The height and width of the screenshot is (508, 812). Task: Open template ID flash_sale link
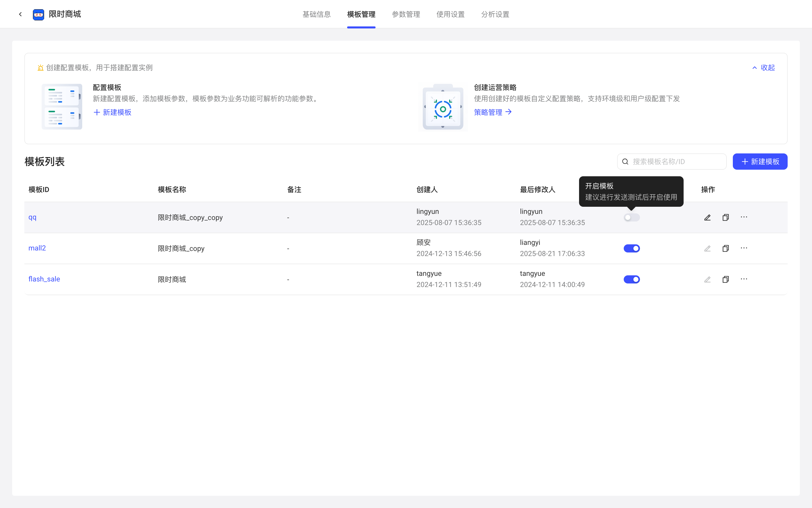[44, 279]
